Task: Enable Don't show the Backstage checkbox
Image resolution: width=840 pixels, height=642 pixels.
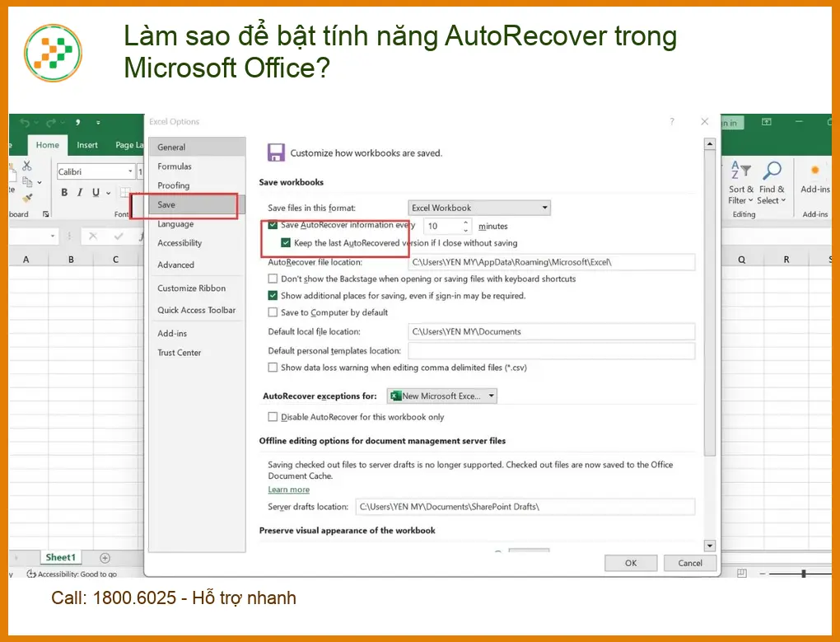Action: pos(273,279)
